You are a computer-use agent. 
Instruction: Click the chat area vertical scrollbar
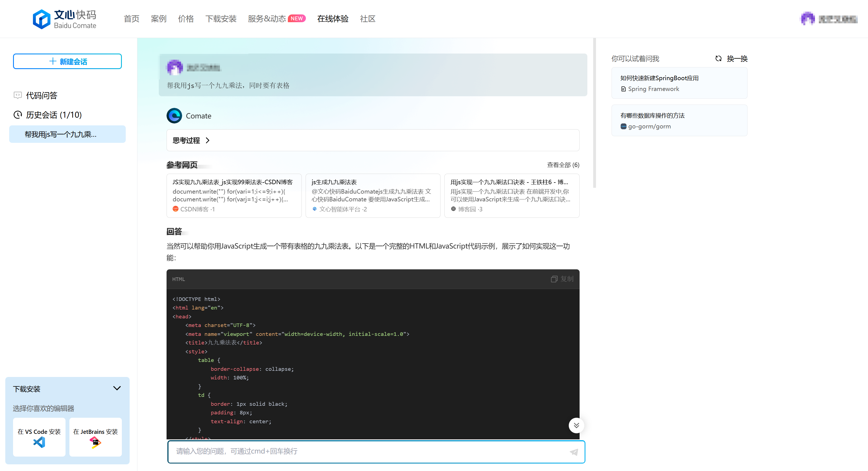(x=594, y=113)
